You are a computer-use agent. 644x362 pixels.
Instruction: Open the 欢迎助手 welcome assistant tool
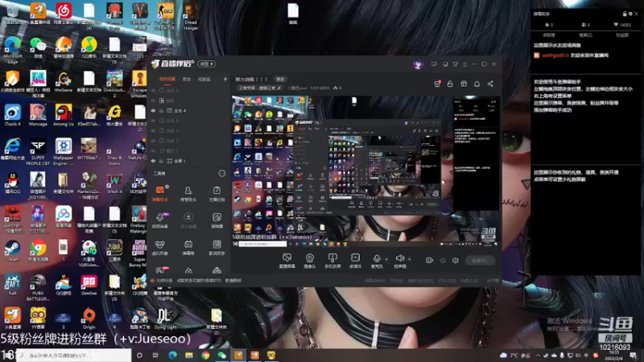pos(217,248)
